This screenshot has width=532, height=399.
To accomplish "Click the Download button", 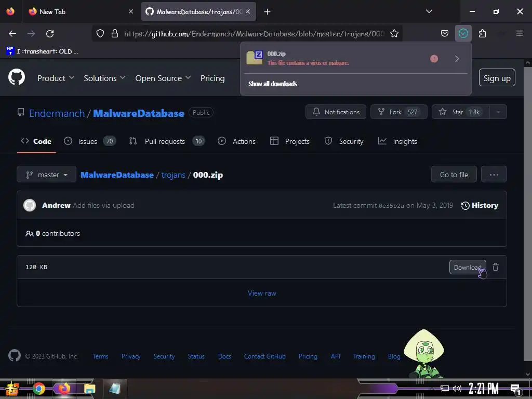I will point(468,267).
